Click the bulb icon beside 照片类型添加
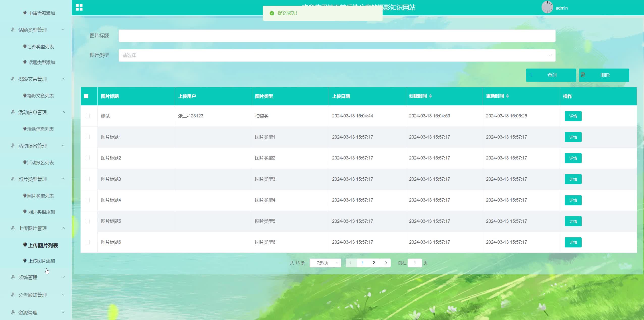 pyautogui.click(x=25, y=211)
